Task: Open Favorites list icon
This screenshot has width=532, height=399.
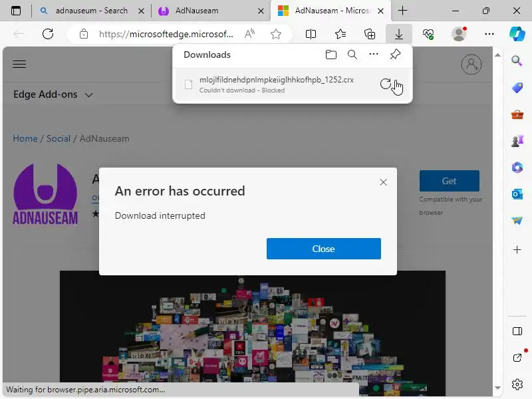Action: pyautogui.click(x=340, y=34)
